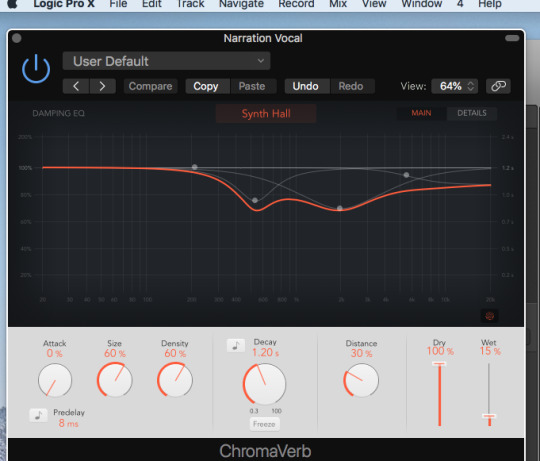This screenshot has height=461, width=540.
Task: Open the Window menu
Action: coord(422,4)
